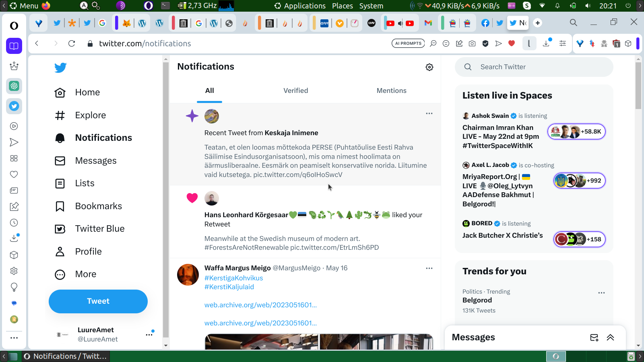Open Player in Opera sidebar
This screenshot has width=644, height=362.
(x=14, y=126)
